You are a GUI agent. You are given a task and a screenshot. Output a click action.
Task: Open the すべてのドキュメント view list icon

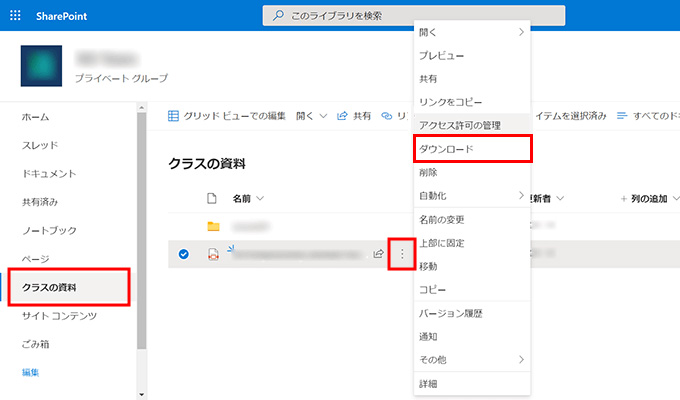622,116
